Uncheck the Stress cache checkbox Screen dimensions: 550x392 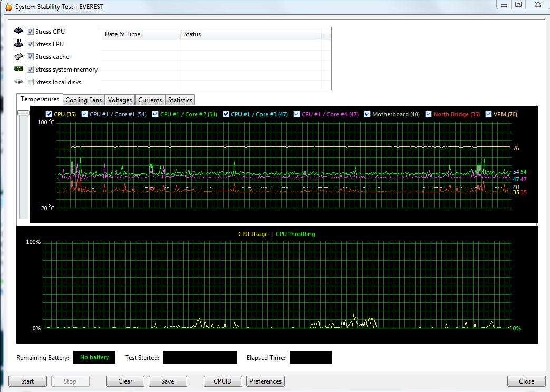[x=30, y=56]
